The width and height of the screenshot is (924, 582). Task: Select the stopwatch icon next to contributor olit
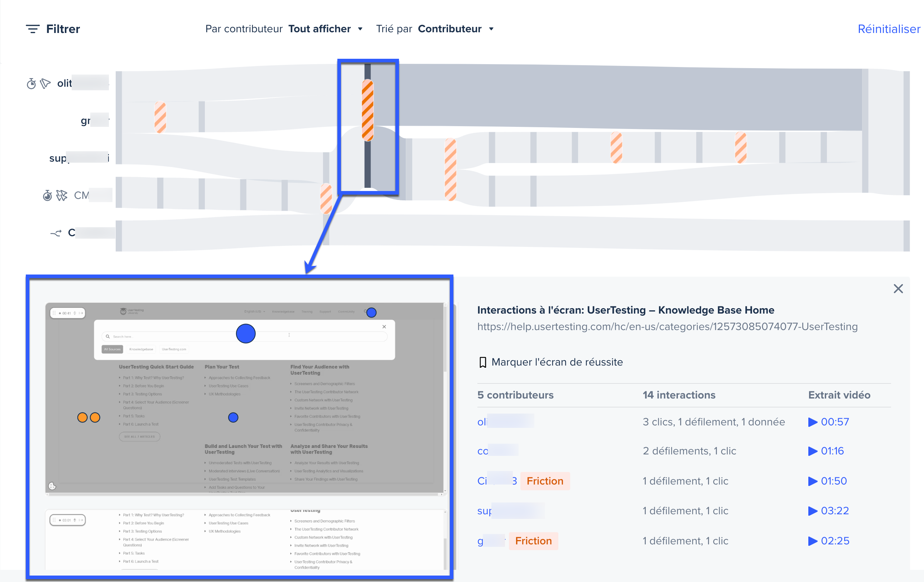click(32, 83)
